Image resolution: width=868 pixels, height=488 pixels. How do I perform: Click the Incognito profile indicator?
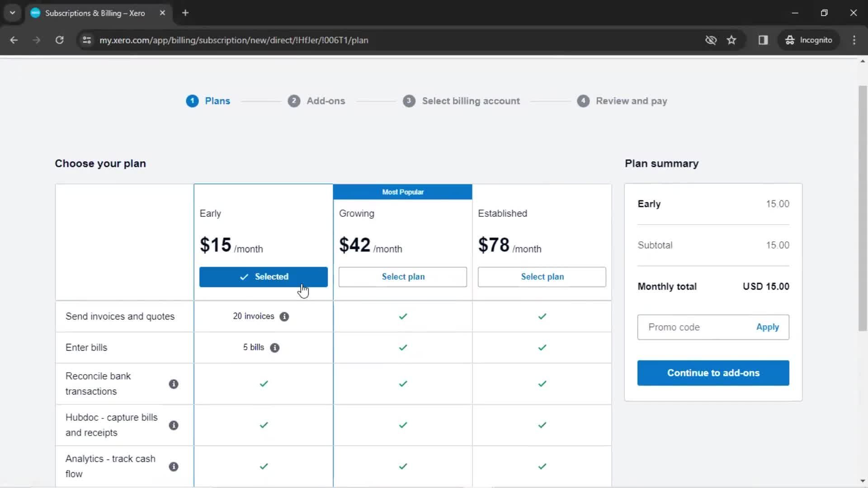[809, 40]
